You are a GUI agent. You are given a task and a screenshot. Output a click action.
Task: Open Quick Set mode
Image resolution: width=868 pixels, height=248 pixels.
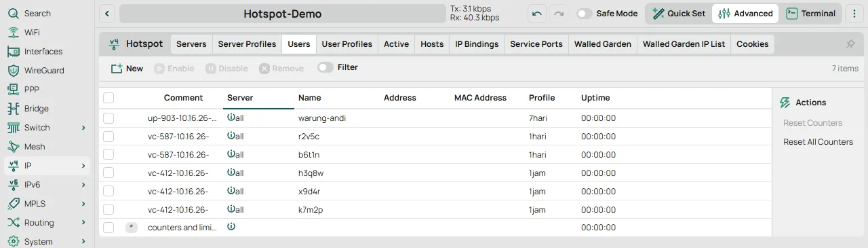pos(679,14)
